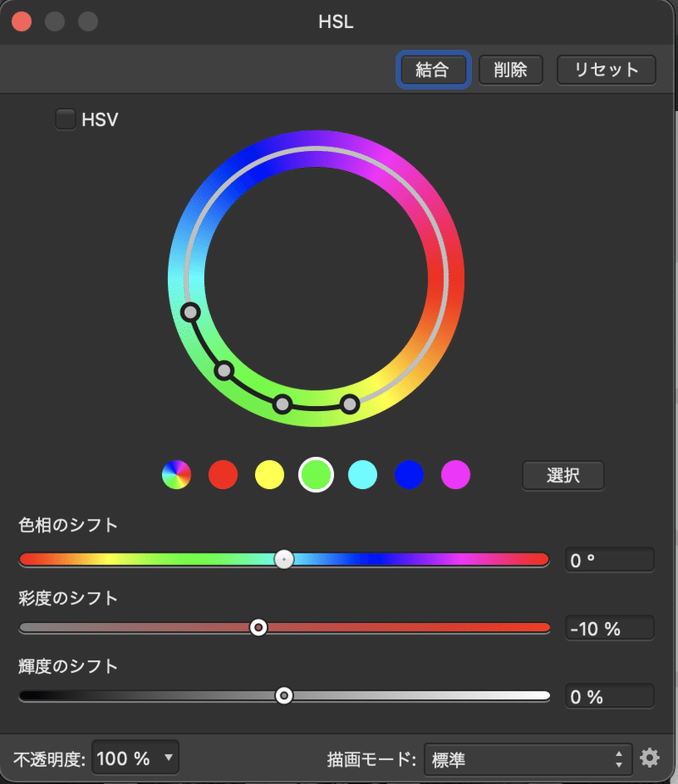Click the 色相のシフト slider handle
The height and width of the screenshot is (784, 678).
pyautogui.click(x=284, y=559)
